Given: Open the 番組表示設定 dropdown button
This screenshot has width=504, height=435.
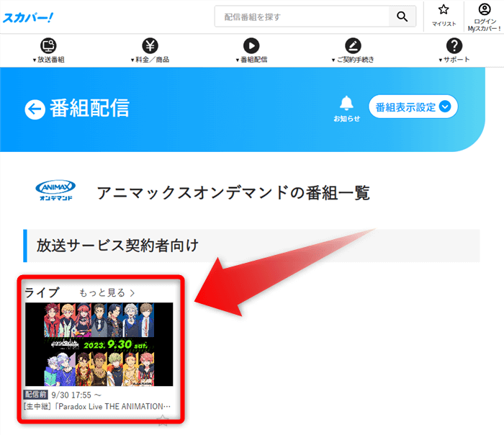Looking at the screenshot, I should (x=413, y=107).
